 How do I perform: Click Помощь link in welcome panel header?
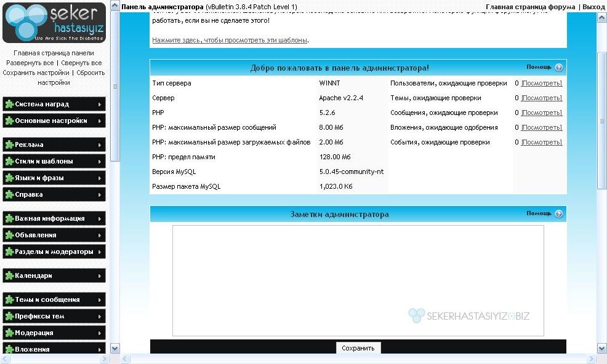[x=539, y=67]
